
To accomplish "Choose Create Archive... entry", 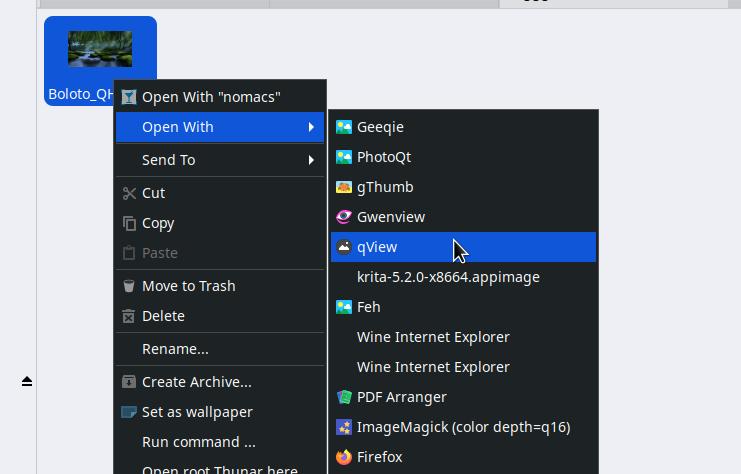I will [x=220, y=382].
